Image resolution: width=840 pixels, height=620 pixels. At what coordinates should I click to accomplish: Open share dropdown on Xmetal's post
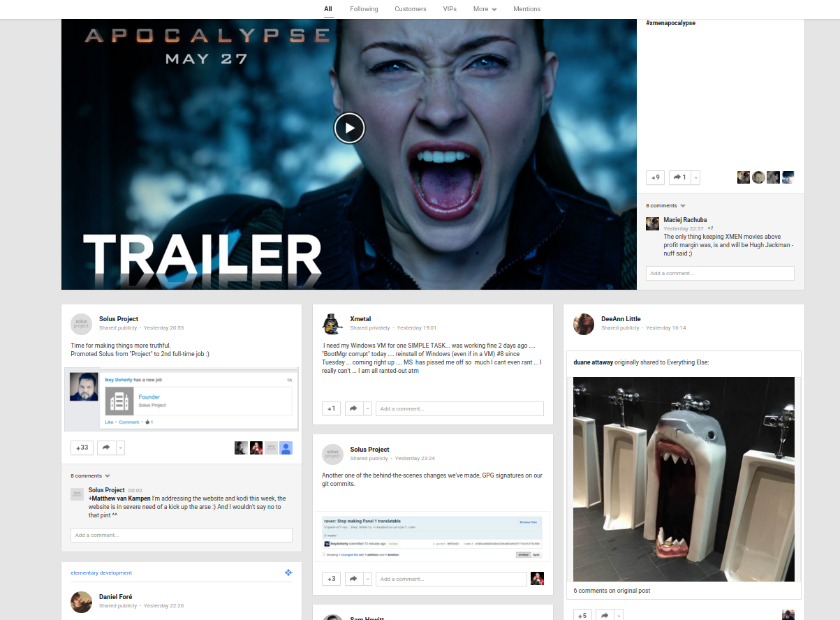pyautogui.click(x=368, y=408)
